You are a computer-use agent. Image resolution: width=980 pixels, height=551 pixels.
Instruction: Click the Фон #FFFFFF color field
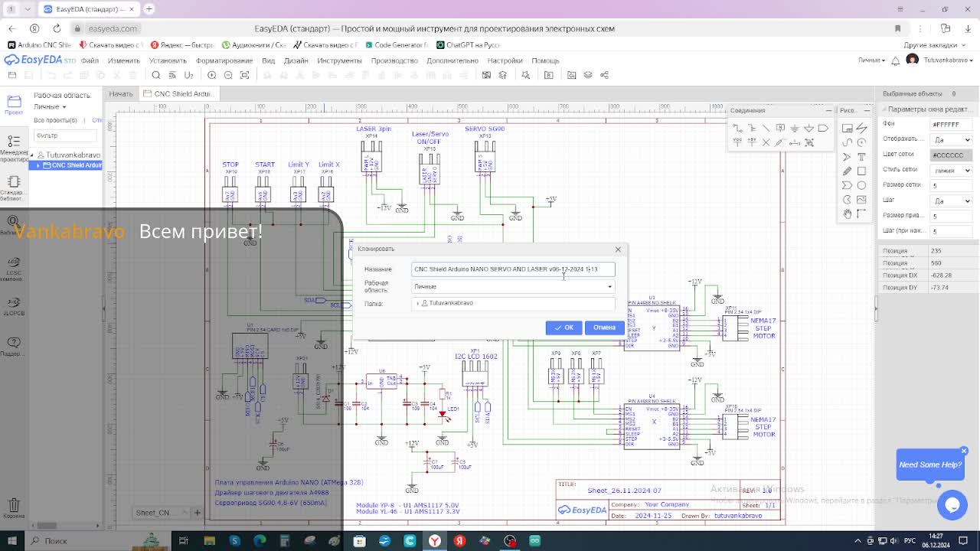tap(952, 124)
